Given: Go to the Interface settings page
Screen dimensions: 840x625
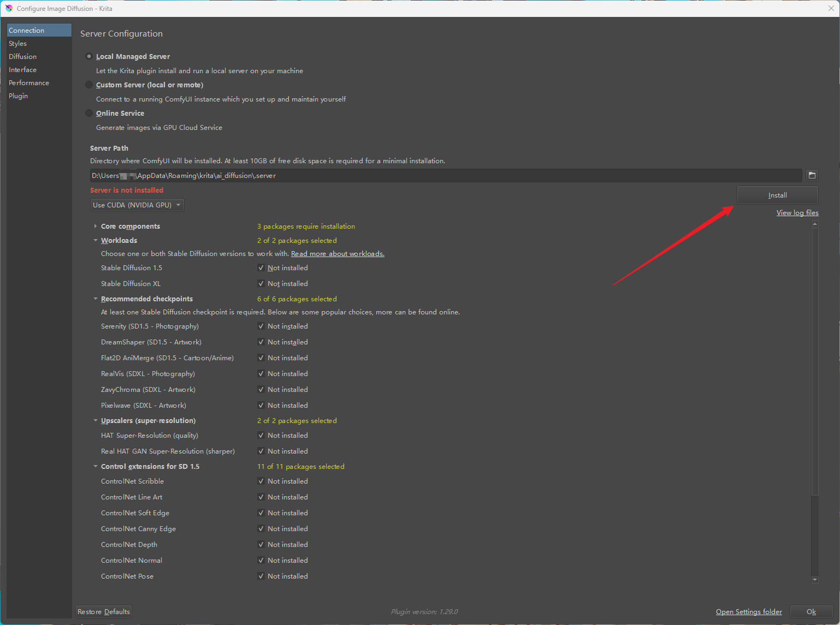Looking at the screenshot, I should pyautogui.click(x=39, y=69).
